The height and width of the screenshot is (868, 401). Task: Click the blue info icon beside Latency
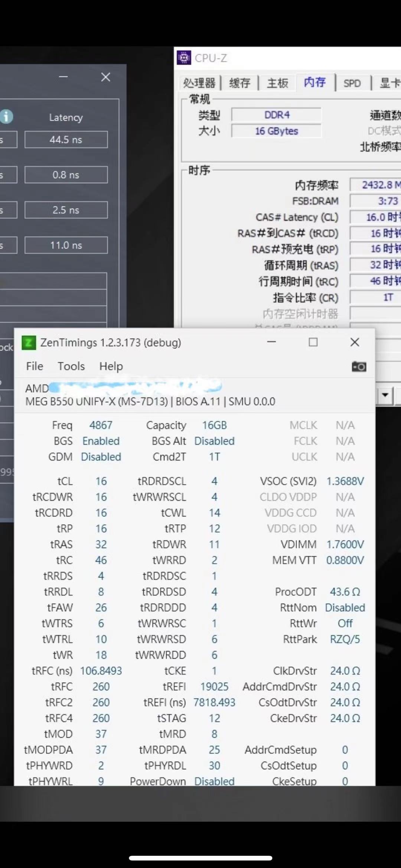click(6, 117)
